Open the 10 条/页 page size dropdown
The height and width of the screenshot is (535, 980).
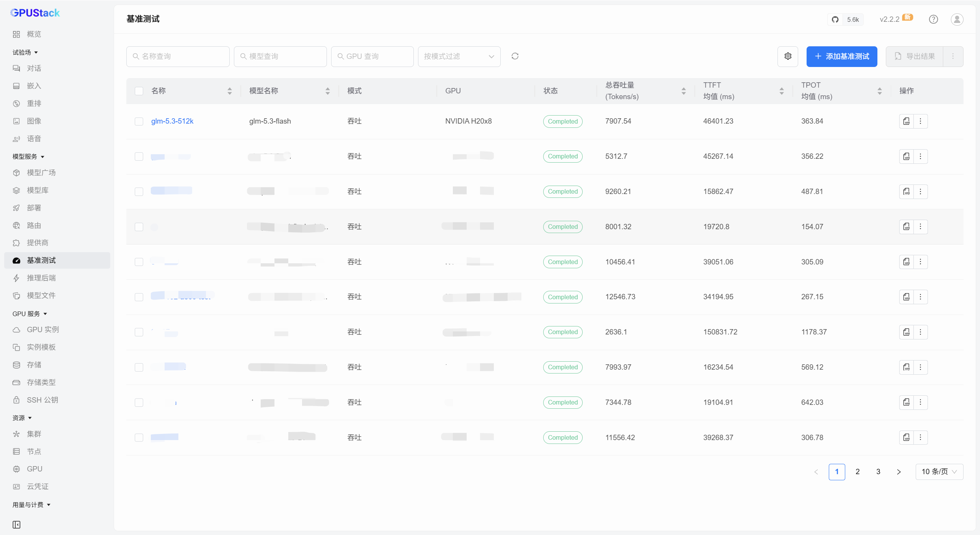(939, 472)
